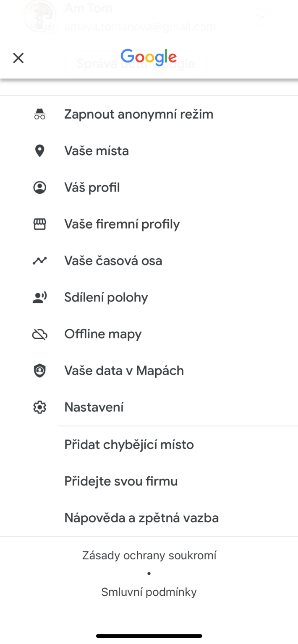Close the Google account menu
Screen dimensions: 298x644
click(x=18, y=58)
